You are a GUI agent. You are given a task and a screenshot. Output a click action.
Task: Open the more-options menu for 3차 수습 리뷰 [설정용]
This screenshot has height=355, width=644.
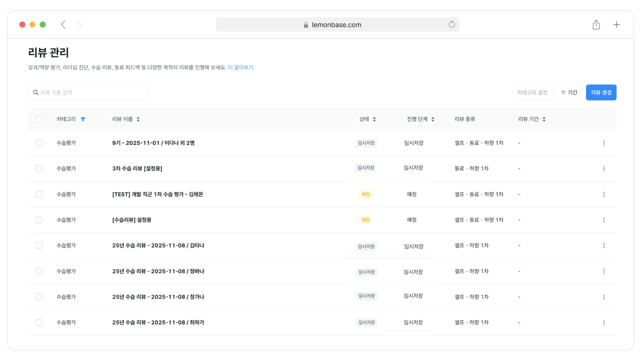[604, 169]
